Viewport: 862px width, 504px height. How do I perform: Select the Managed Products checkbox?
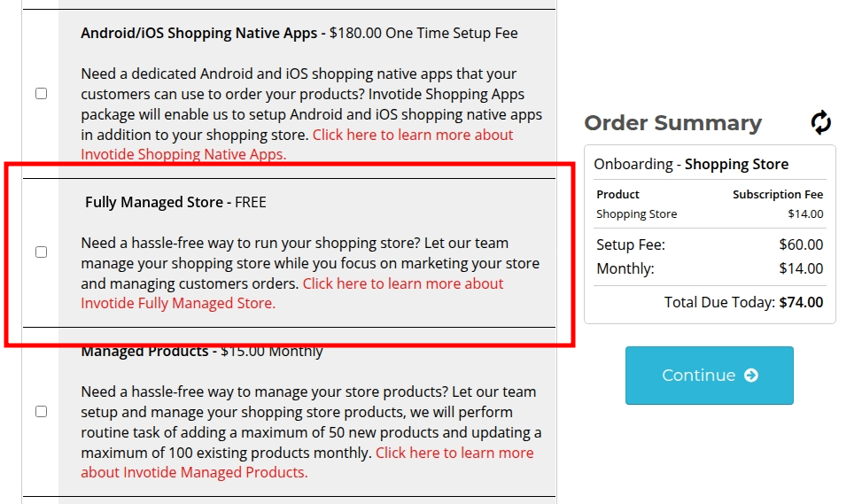click(x=42, y=412)
